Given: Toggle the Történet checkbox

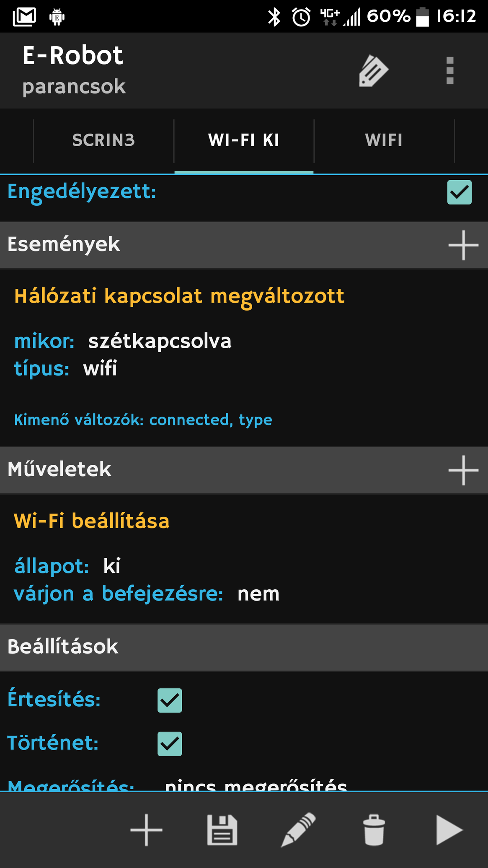Looking at the screenshot, I should 170,744.
